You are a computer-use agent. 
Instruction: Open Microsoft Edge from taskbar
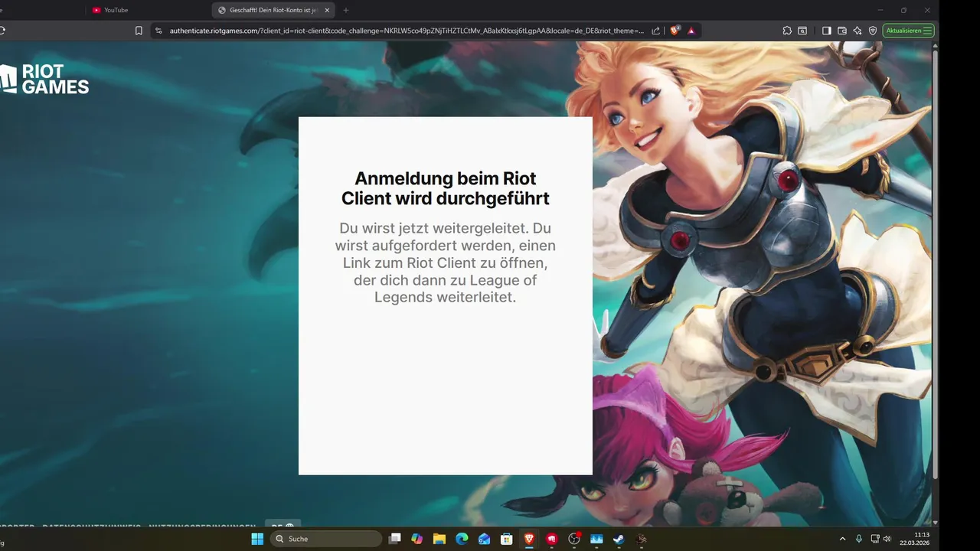462,539
